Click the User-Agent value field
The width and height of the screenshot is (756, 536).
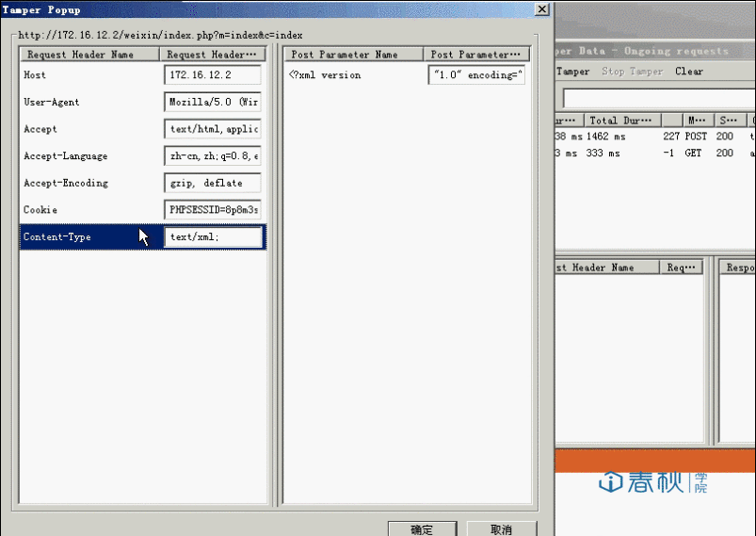[x=213, y=103]
